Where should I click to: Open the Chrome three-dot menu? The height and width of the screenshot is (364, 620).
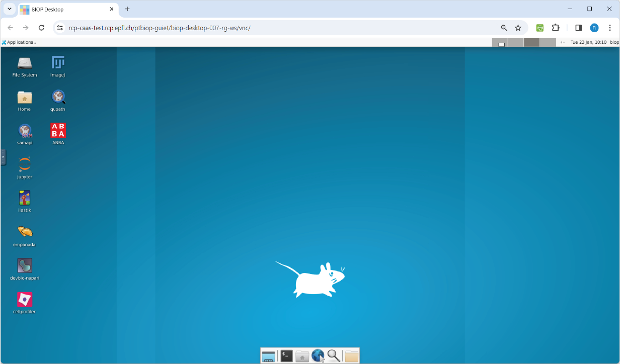610,28
